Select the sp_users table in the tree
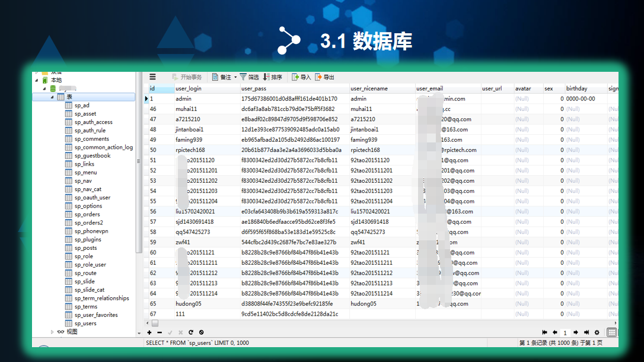644x362 pixels. [x=85, y=323]
